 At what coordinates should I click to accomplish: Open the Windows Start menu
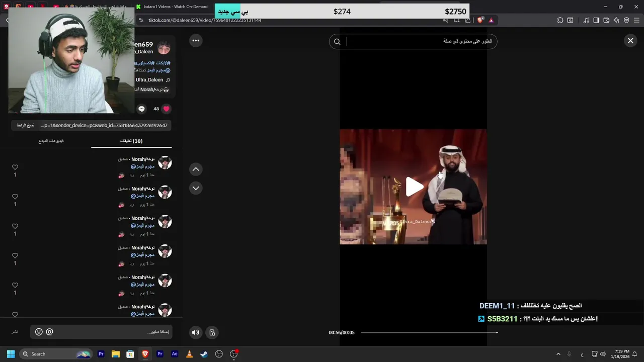[x=11, y=354]
